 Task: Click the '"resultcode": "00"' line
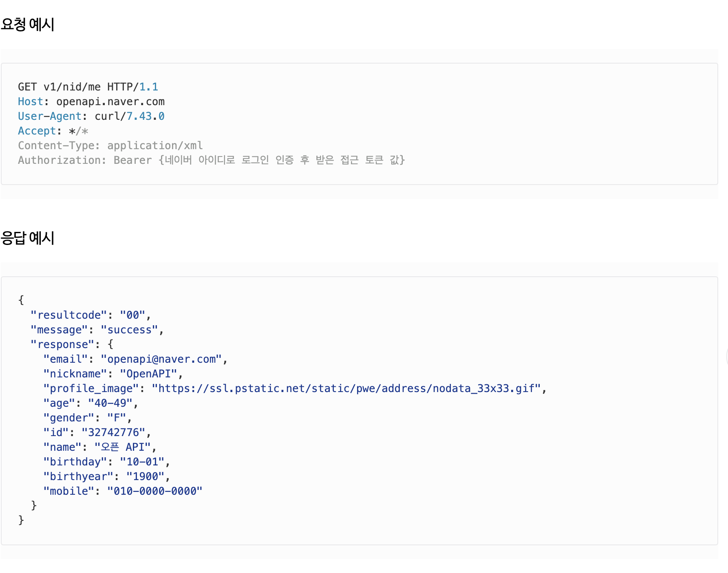click(91, 315)
